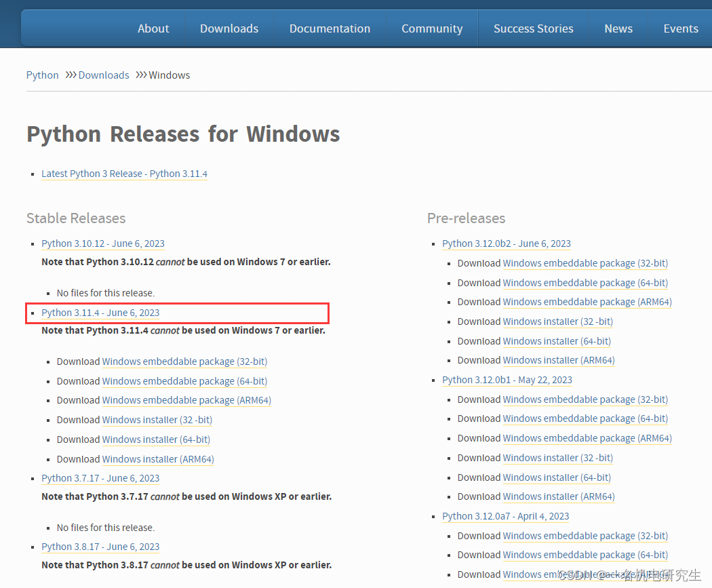Download 3.11.4 embeddable package (64-bit)
The height and width of the screenshot is (588, 712).
(x=184, y=381)
